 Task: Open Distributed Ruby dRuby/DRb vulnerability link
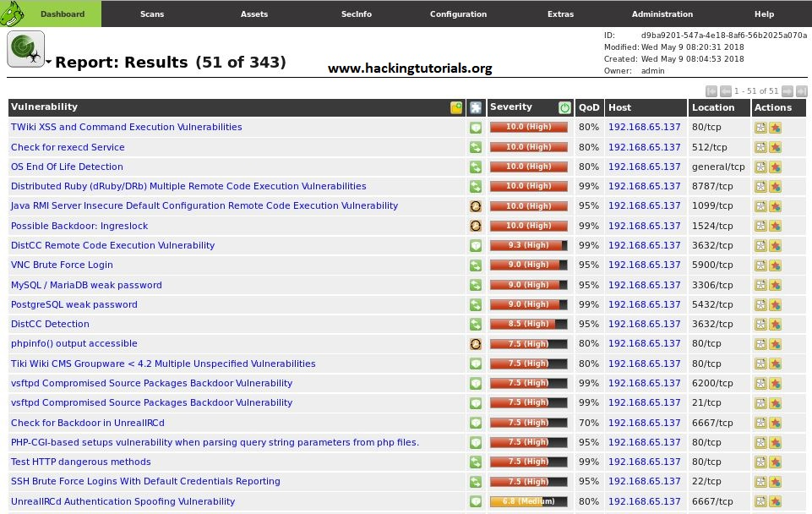tap(188, 186)
